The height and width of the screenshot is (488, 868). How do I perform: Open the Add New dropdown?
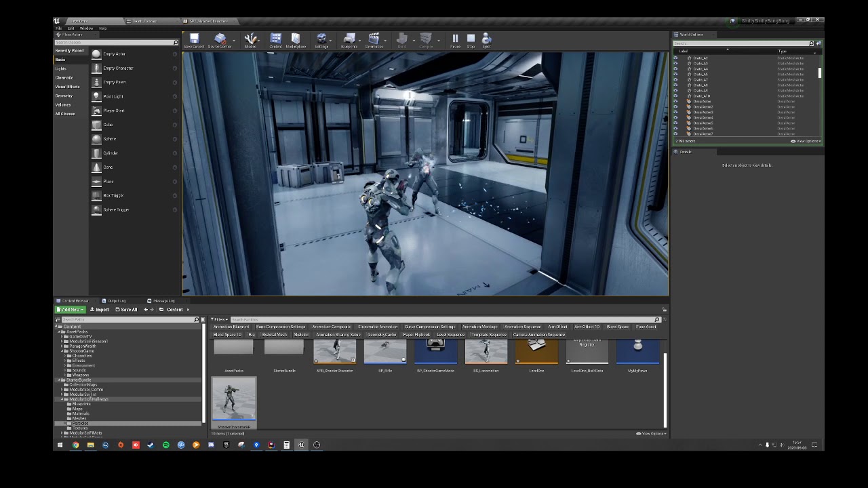71,310
